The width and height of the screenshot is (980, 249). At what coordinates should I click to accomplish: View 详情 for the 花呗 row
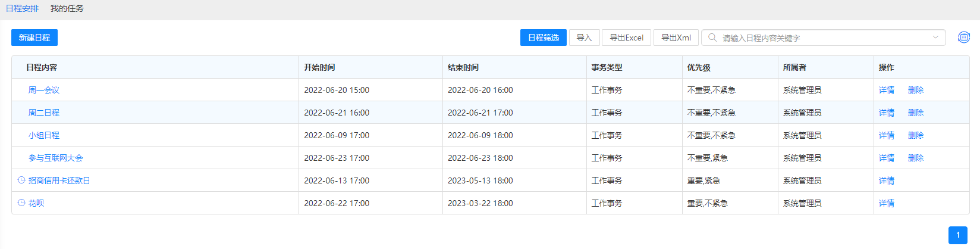[x=886, y=203]
